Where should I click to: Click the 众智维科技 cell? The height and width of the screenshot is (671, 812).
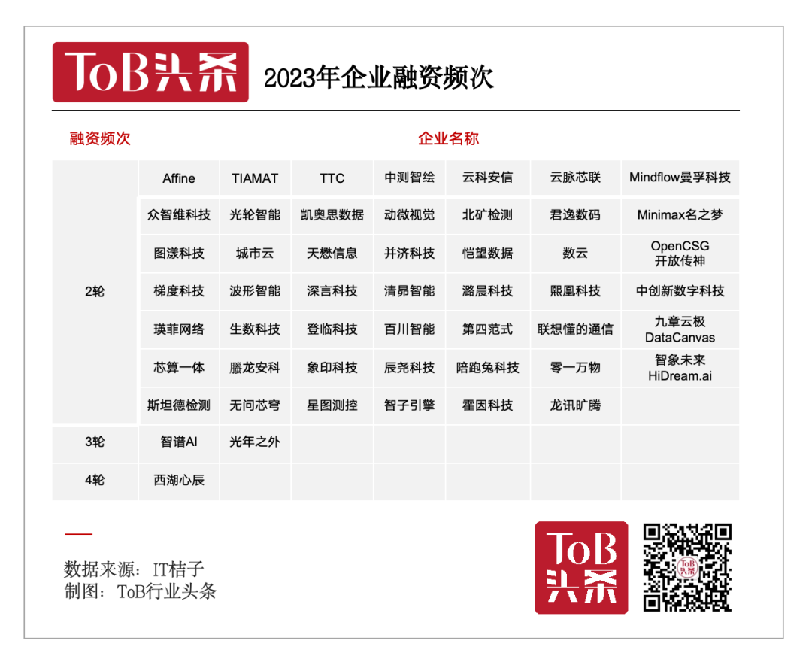click(x=179, y=215)
